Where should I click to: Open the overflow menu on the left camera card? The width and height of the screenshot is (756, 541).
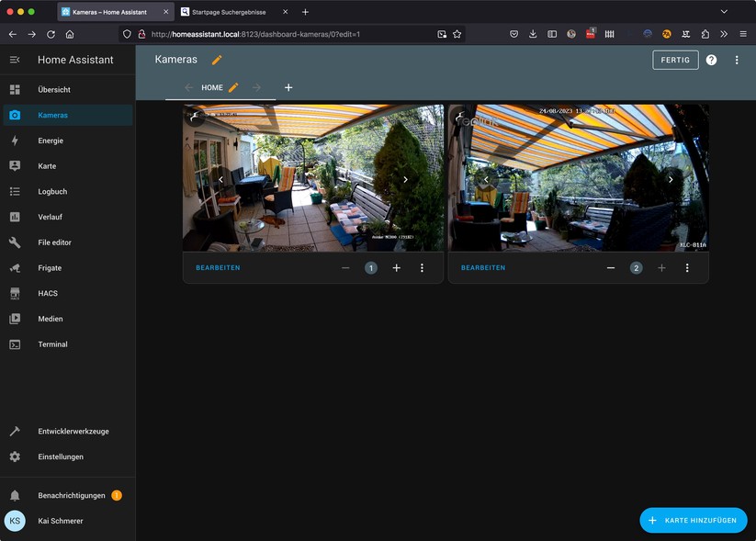pos(422,267)
